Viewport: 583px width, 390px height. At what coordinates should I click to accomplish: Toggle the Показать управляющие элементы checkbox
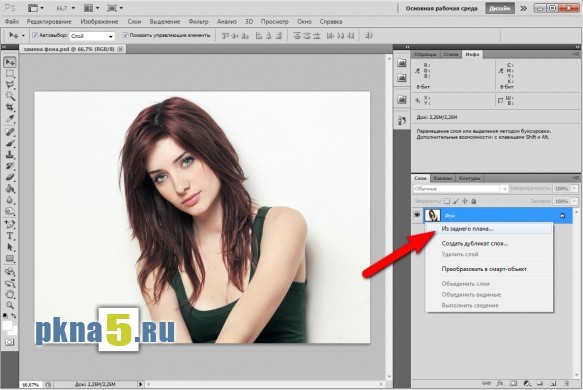(x=126, y=35)
